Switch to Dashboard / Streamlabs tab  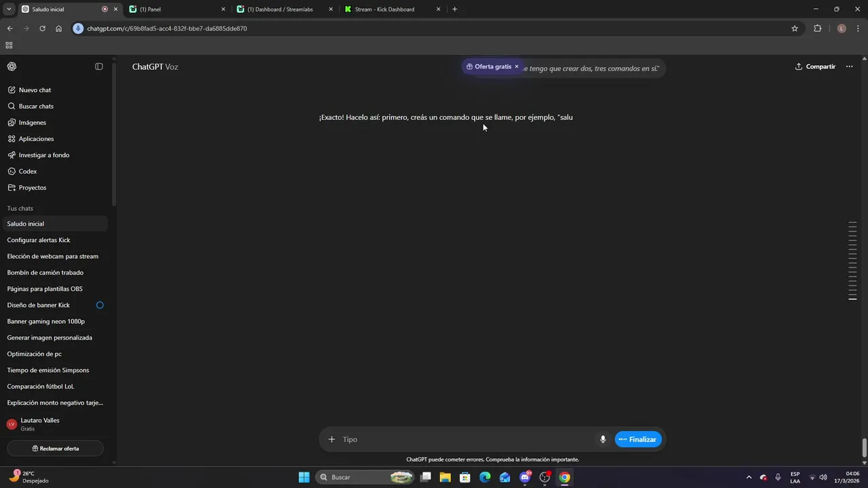click(x=285, y=9)
